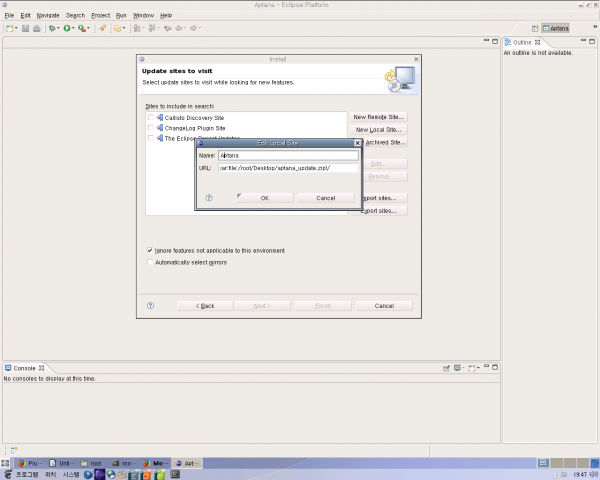Click the open folder toolbar icon

tap(117, 28)
